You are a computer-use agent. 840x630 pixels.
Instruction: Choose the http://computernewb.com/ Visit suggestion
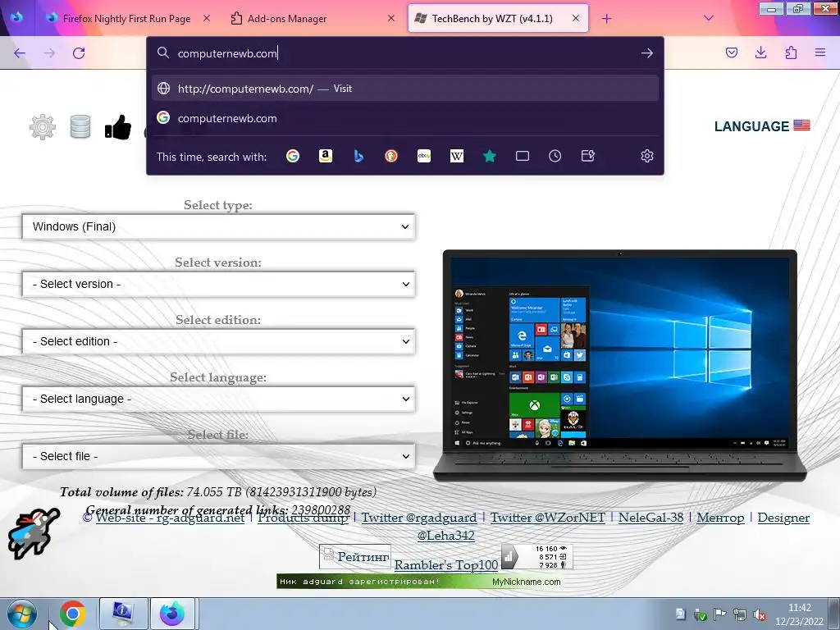tap(405, 89)
